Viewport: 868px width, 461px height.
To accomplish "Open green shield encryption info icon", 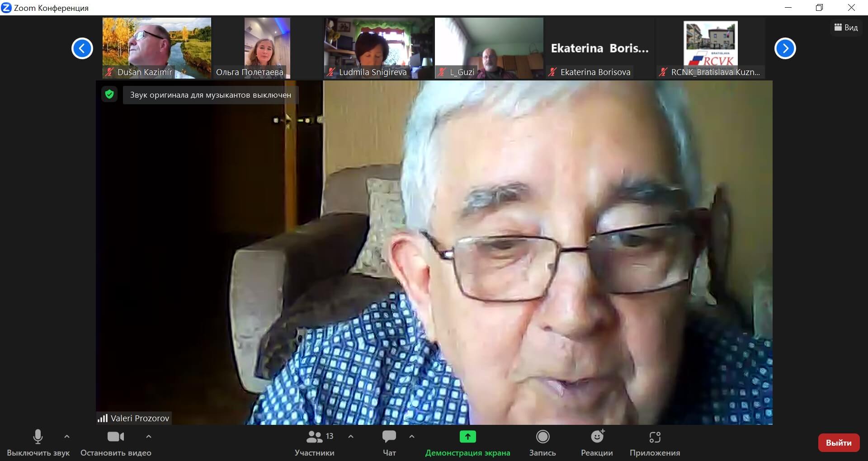I will (x=109, y=94).
